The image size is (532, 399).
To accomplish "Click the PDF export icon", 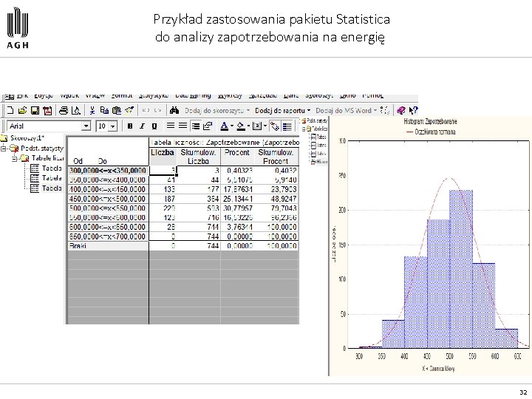I will pyautogui.click(x=47, y=110).
